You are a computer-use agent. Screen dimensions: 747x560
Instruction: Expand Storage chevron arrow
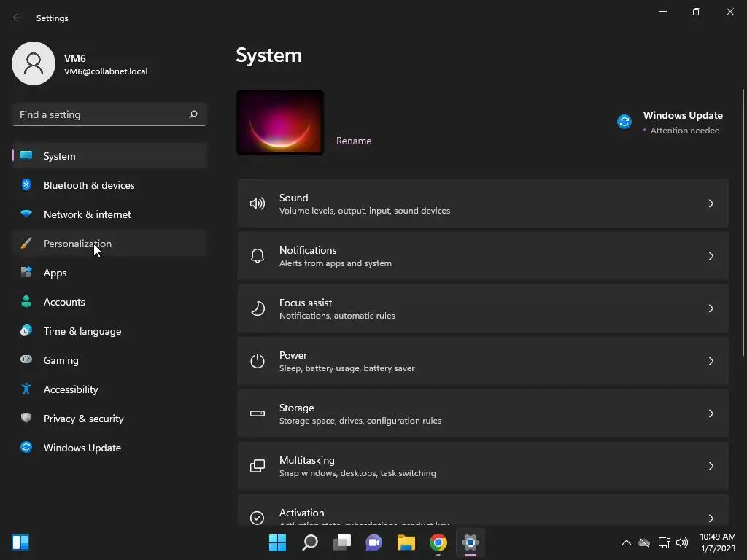[711, 413]
